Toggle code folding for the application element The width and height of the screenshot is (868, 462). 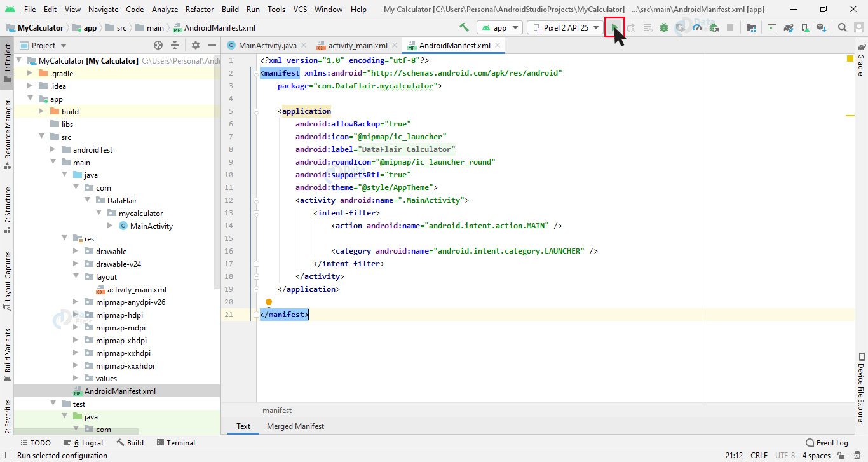256,111
